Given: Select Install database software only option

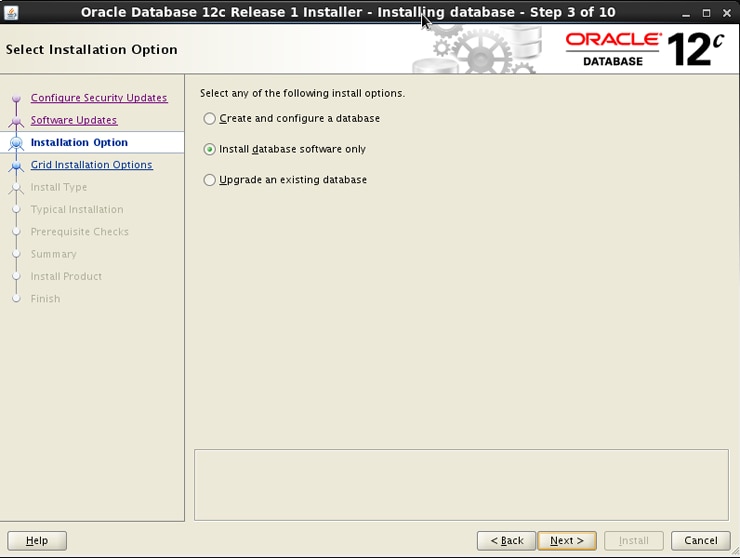Looking at the screenshot, I should point(284,149).
